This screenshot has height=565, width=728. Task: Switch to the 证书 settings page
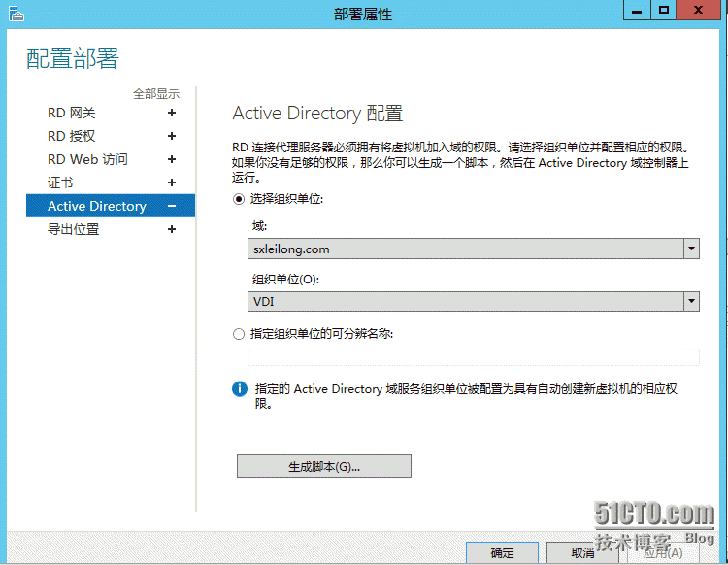60,183
